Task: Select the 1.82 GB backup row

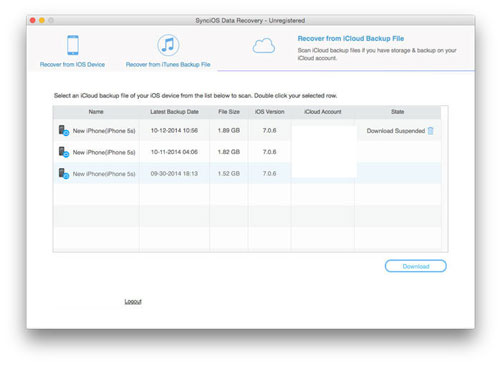Action: click(247, 152)
